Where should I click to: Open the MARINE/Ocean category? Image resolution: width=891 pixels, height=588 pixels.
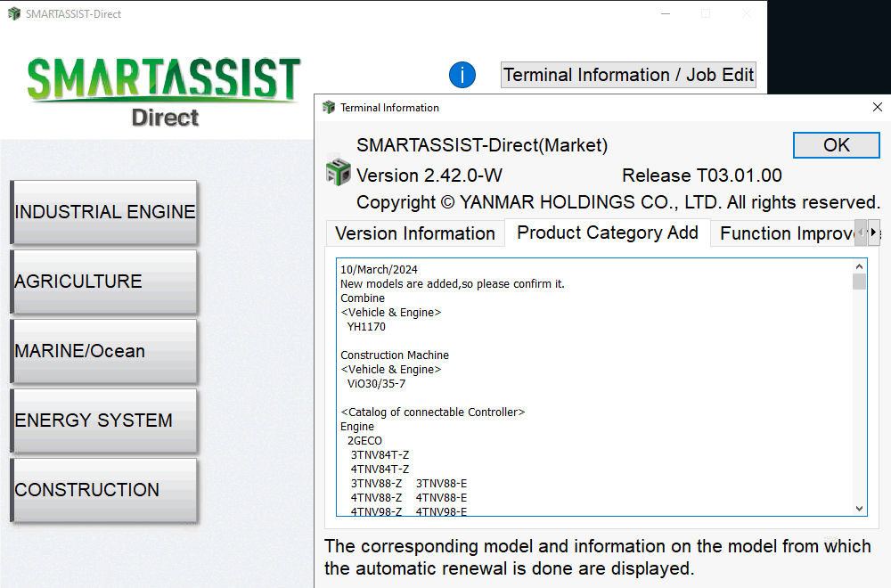click(x=104, y=351)
